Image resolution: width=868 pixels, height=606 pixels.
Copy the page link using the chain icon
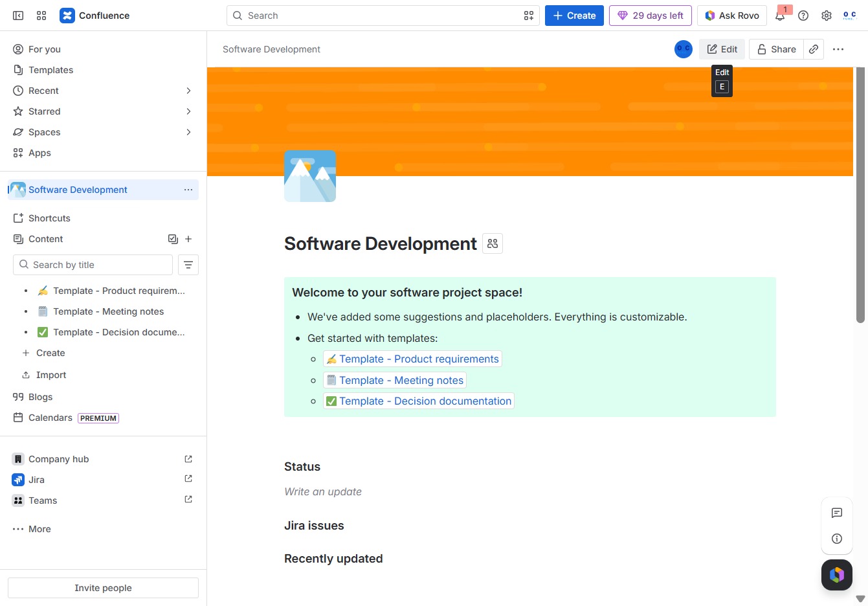pos(814,49)
